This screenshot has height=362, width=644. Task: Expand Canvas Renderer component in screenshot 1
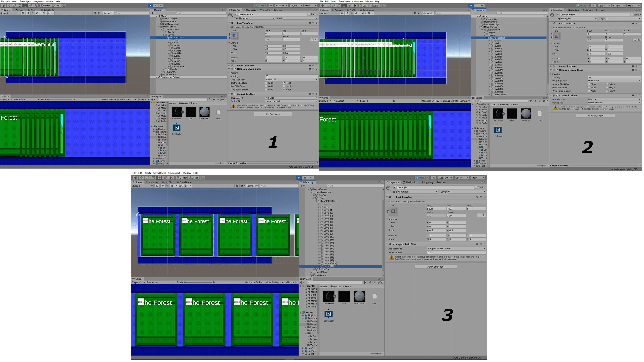pyautogui.click(x=229, y=65)
